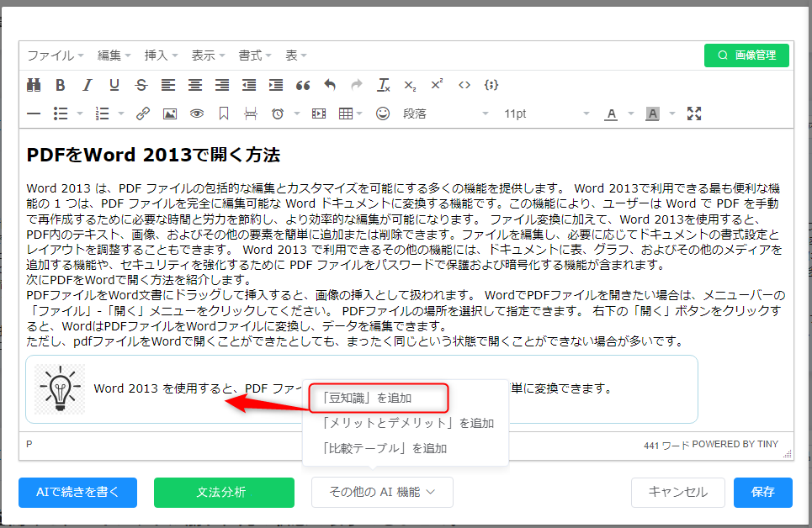Redo the last edit
Image resolution: width=812 pixels, height=528 pixels.
357,85
